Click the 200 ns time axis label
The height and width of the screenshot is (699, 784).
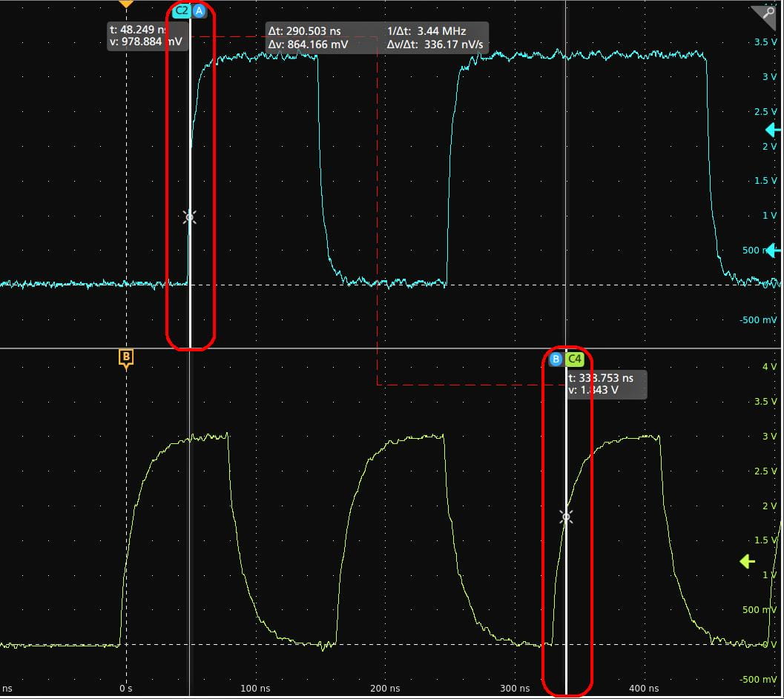(x=379, y=689)
